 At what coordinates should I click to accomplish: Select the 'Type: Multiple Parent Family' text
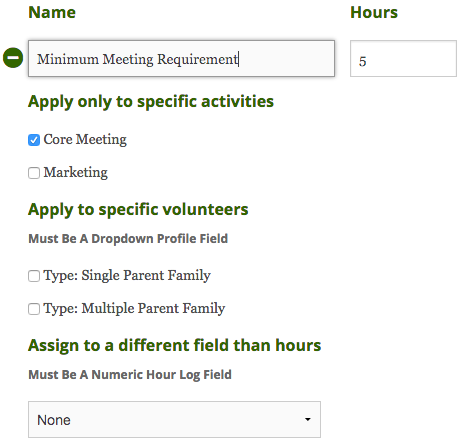[134, 308]
